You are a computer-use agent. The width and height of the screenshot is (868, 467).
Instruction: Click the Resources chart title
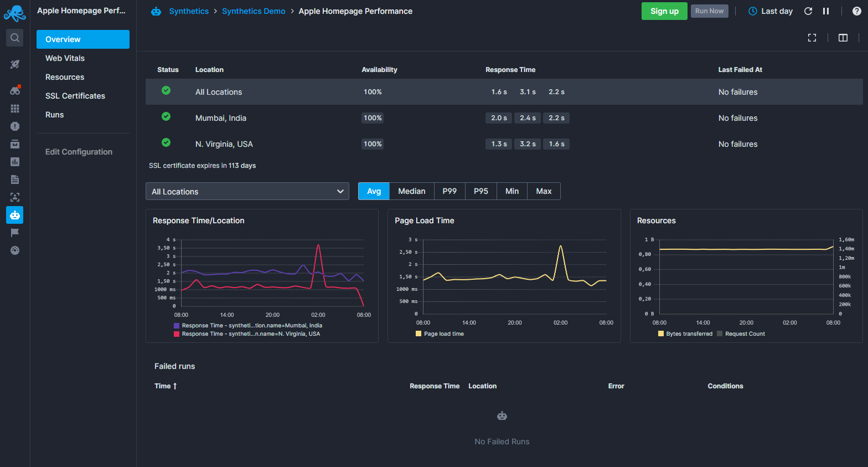[657, 220]
